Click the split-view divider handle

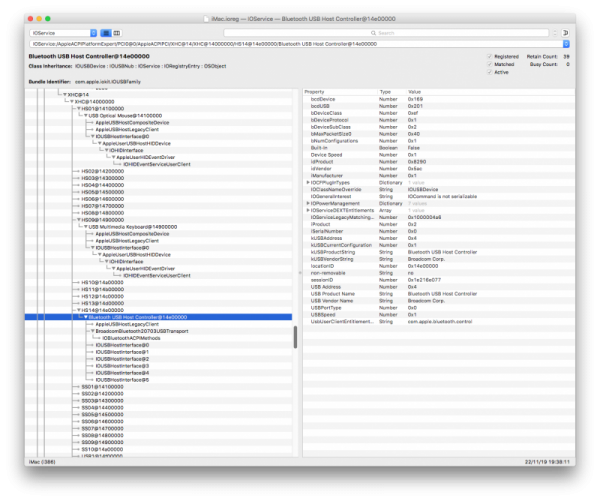click(x=300, y=273)
